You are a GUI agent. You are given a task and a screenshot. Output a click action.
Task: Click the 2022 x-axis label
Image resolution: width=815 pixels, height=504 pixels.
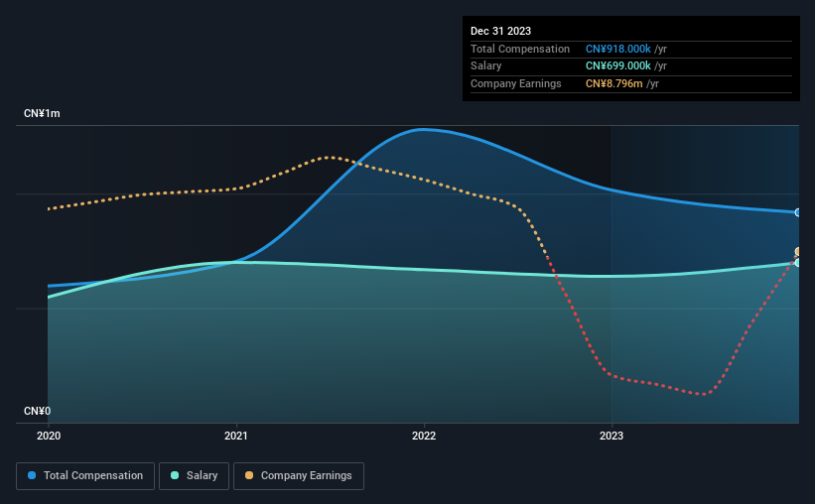(x=424, y=436)
